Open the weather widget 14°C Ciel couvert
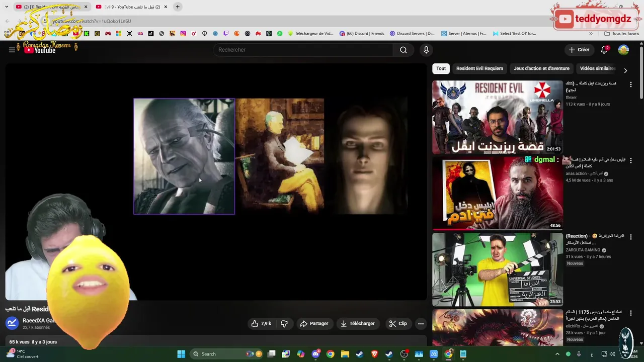Screen dimensions: 644x362 [23, 354]
